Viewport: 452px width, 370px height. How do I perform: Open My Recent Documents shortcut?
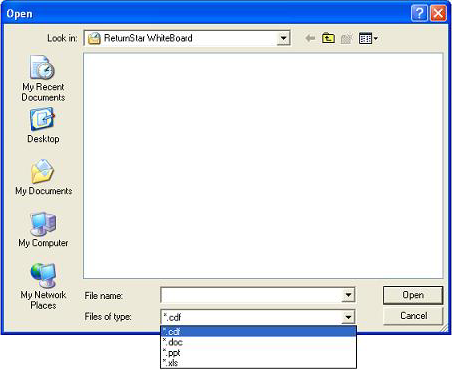tap(43, 78)
